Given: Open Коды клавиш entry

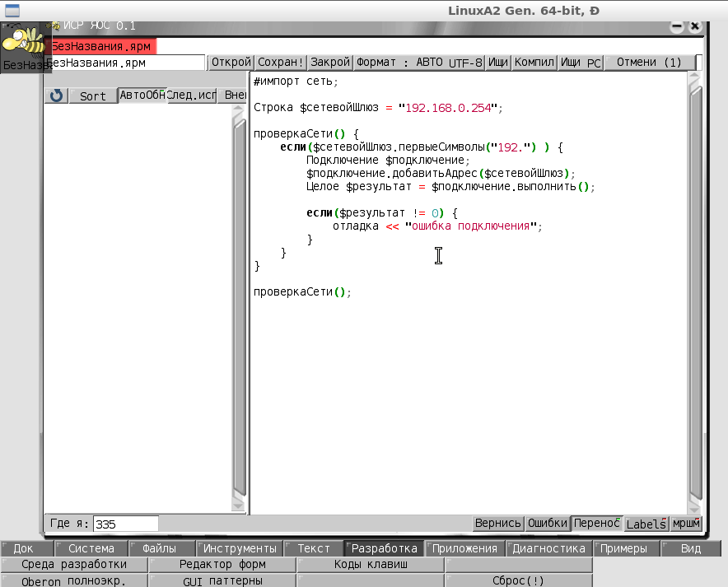Looking at the screenshot, I should pyautogui.click(x=371, y=564).
